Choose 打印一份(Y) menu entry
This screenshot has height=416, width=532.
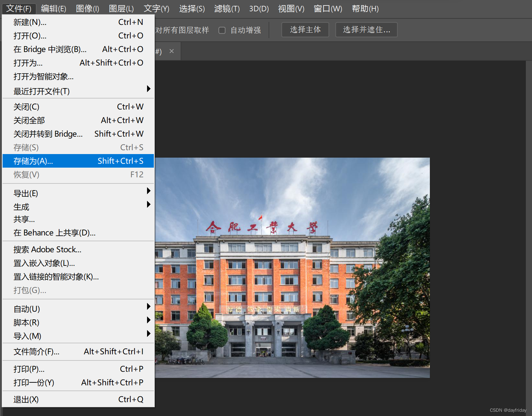78,382
